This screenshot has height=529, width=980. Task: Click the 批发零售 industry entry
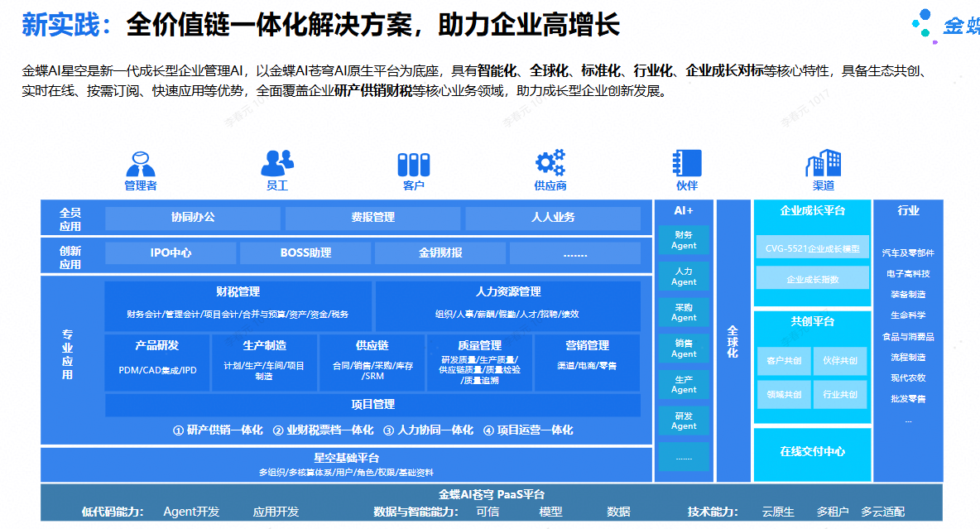(908, 399)
